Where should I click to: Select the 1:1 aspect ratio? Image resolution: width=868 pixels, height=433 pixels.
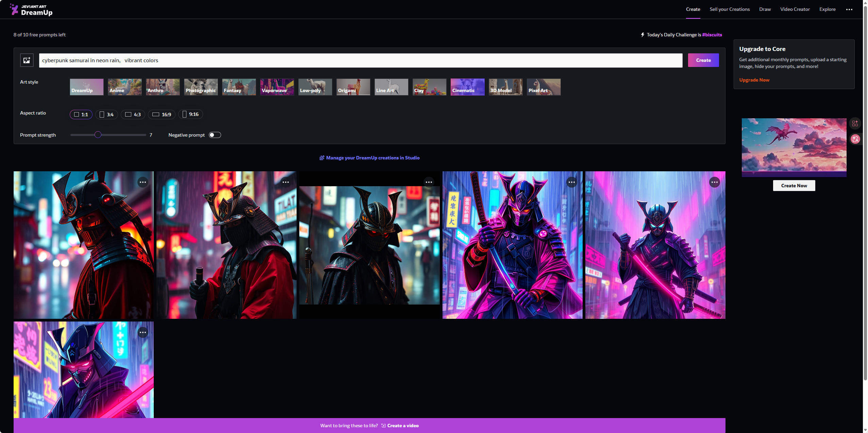point(81,115)
